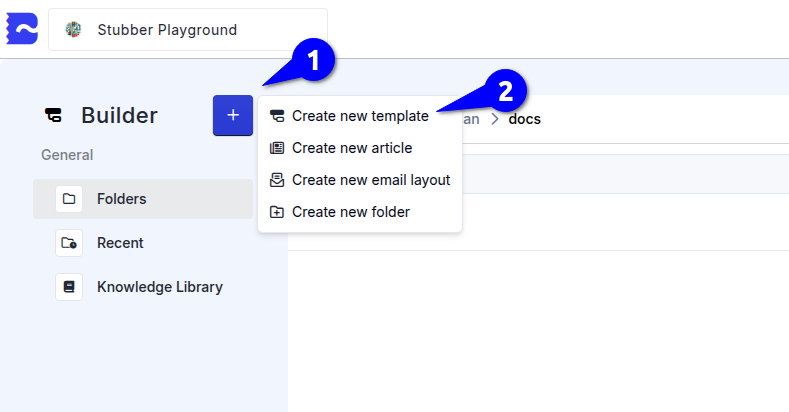
Task: Click the new folder plus icon
Action: (x=277, y=212)
